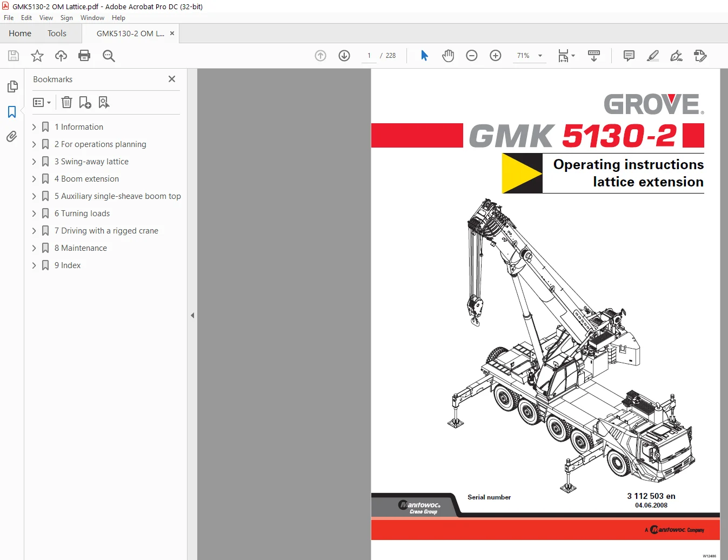Jump to '3 Swing-away lattice' bookmark

tap(91, 162)
